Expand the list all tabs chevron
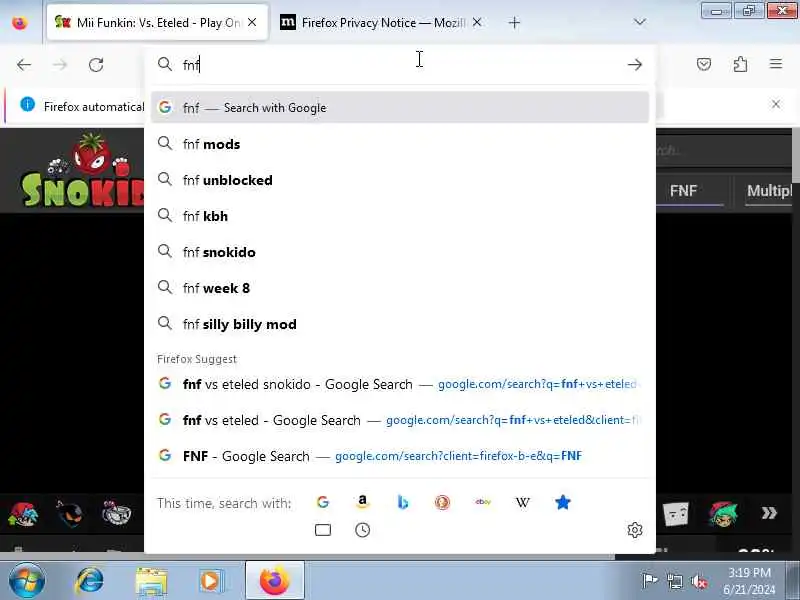800x600 pixels. (639, 22)
